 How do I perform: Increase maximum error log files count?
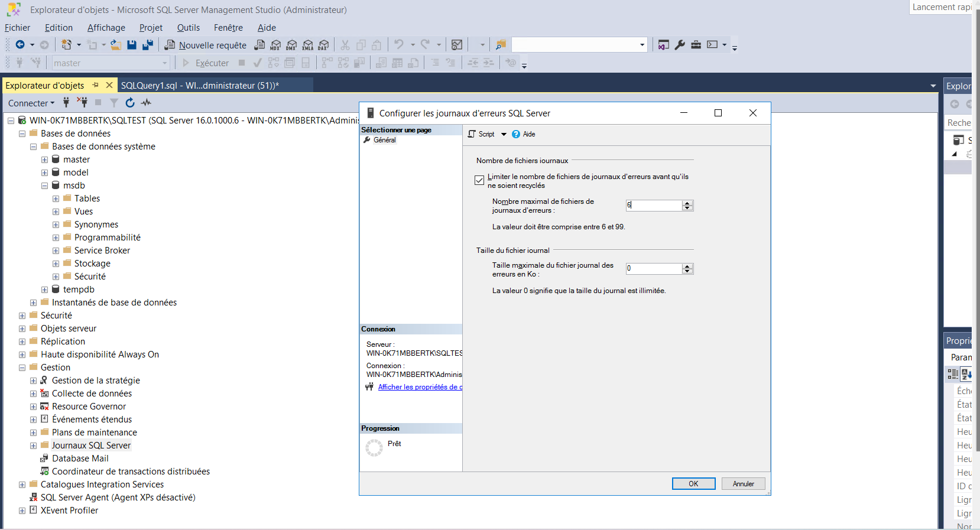[687, 203]
